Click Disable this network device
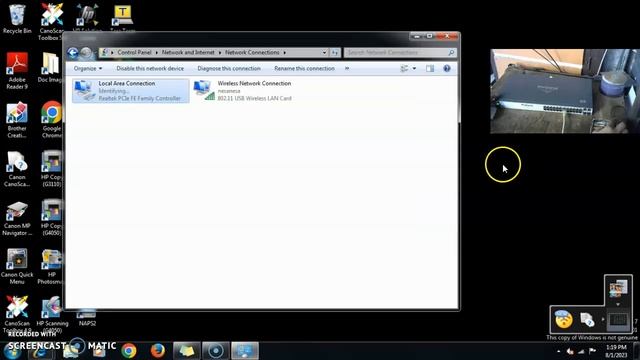Viewport: 640px width, 360px height. (150, 69)
